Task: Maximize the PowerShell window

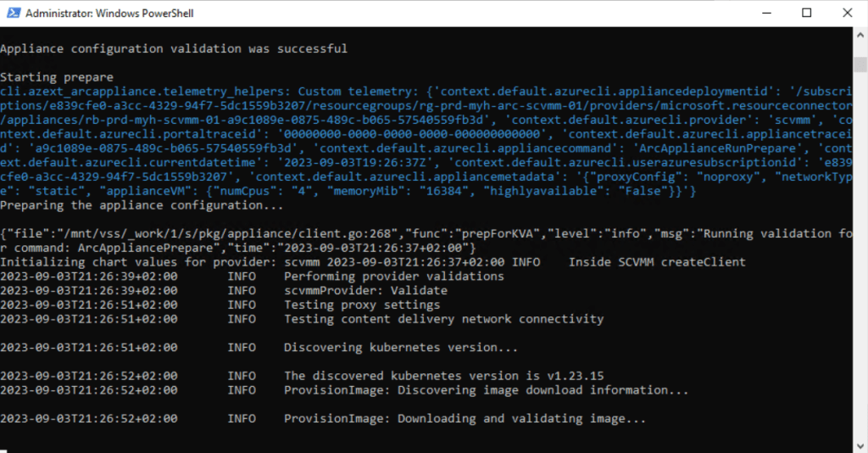Action: click(805, 14)
